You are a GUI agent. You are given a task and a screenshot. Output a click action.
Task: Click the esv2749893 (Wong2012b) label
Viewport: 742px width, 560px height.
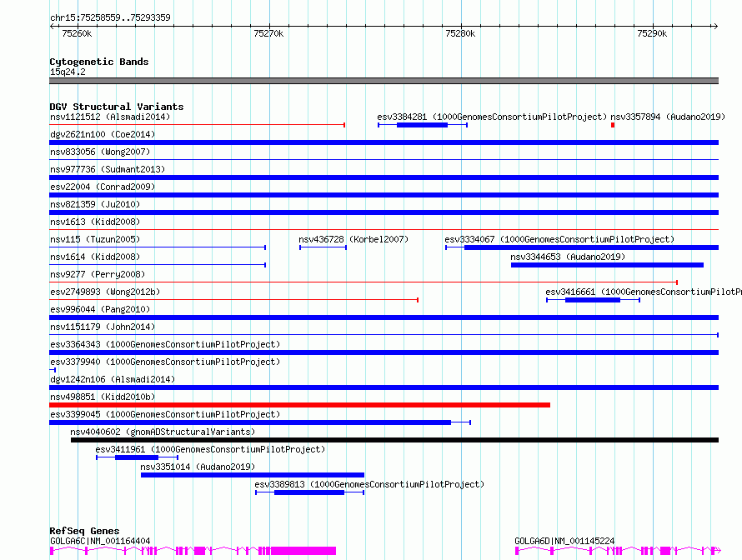pos(105,292)
